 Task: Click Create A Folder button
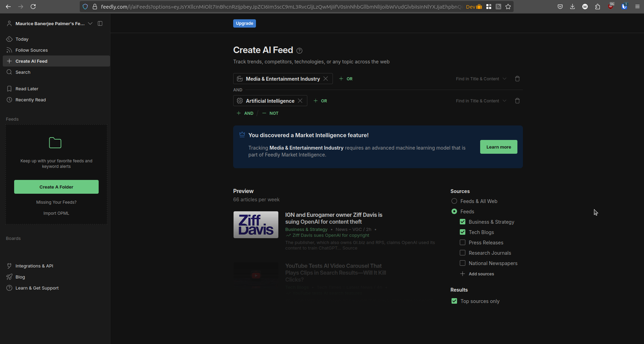coord(56,187)
